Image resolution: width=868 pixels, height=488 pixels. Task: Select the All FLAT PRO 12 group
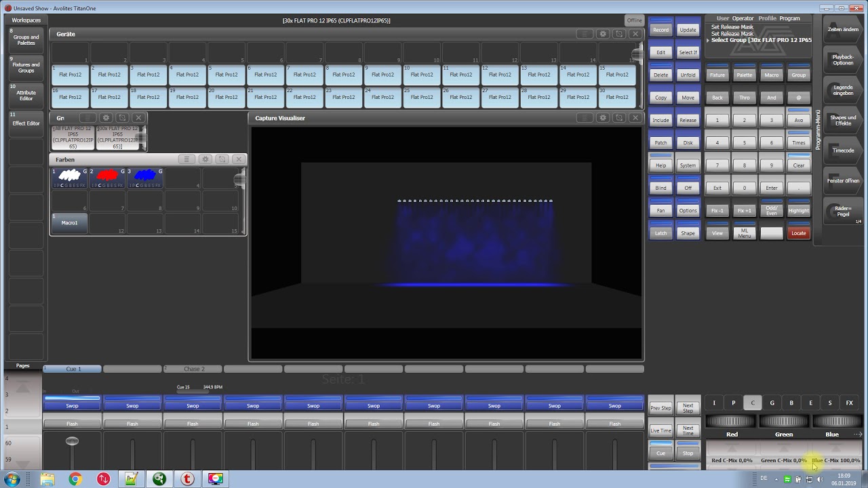click(73, 138)
